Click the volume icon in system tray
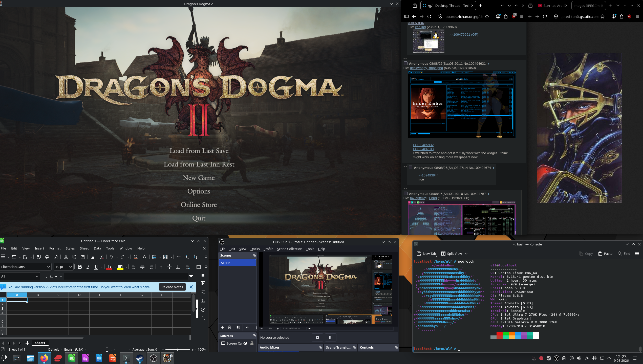The height and width of the screenshot is (364, 643). tap(579, 358)
